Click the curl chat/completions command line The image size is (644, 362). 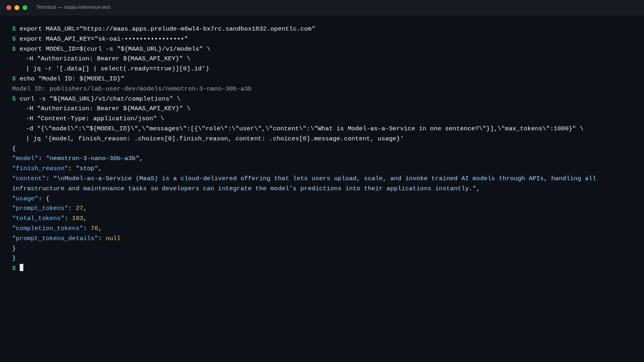click(x=97, y=99)
